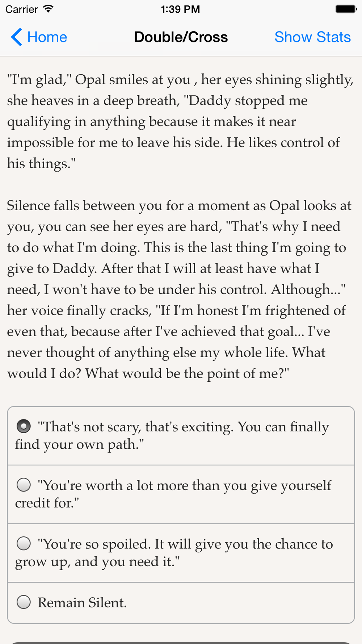362x644 pixels.
Task: Tap the Wi-Fi status icon
Action: pyautogui.click(x=48, y=9)
